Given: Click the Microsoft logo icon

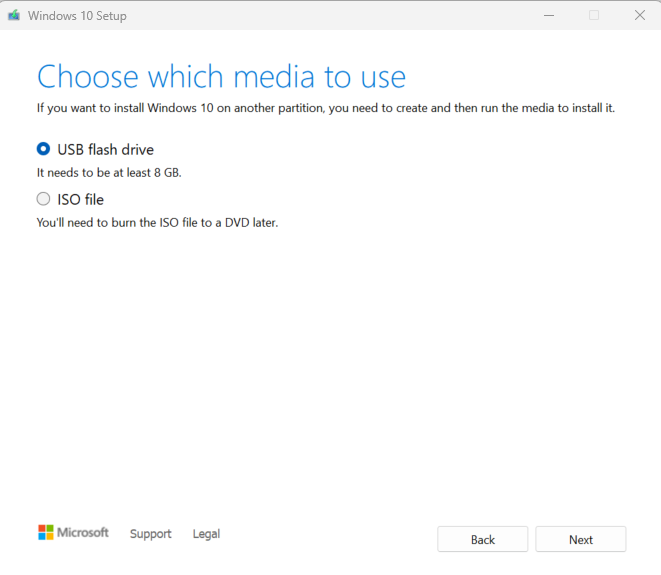Looking at the screenshot, I should 46,532.
